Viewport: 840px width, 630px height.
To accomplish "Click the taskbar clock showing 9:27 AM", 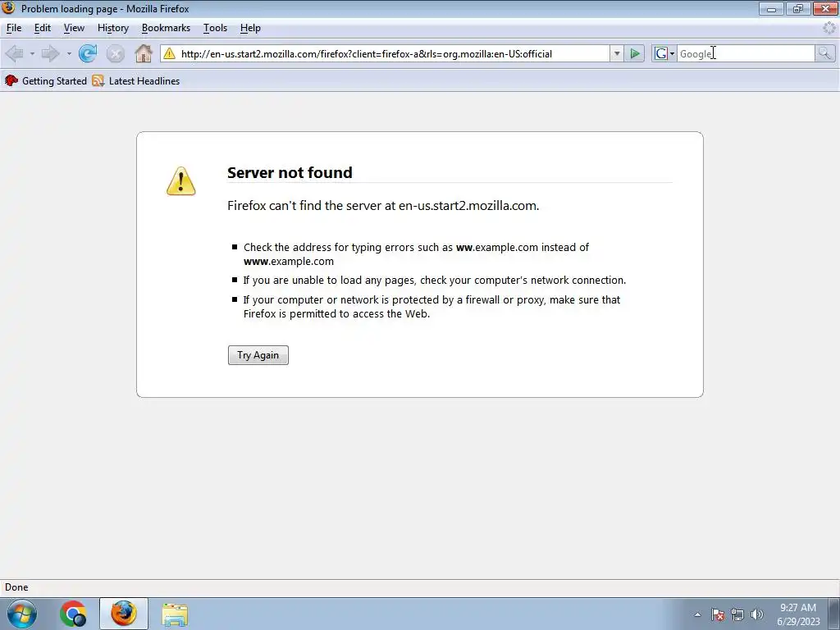I will [x=798, y=614].
